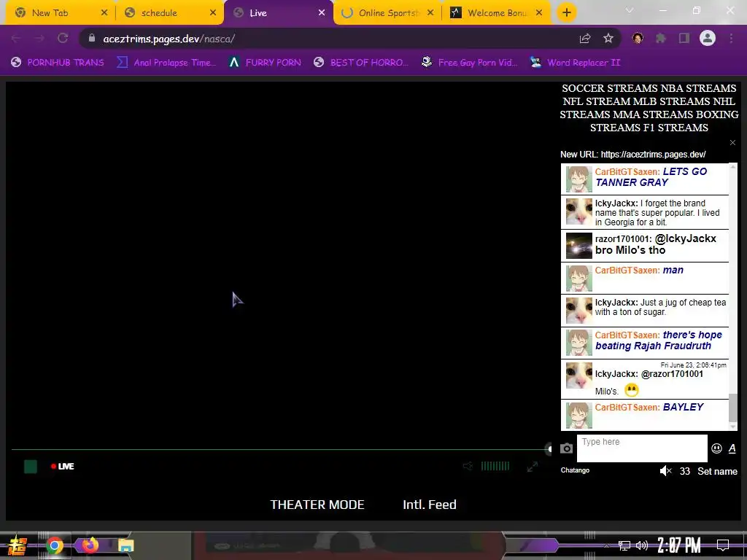Open the 2:07 PM clock
This screenshot has height=560, width=747.
(679, 545)
